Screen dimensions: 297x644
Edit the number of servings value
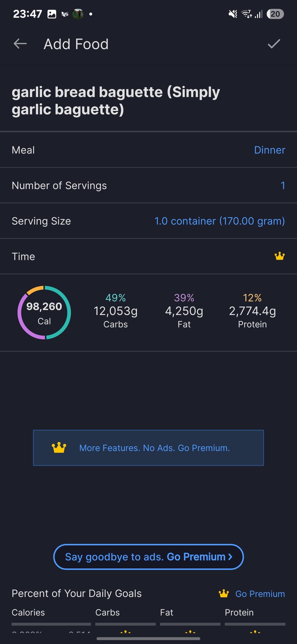click(282, 185)
